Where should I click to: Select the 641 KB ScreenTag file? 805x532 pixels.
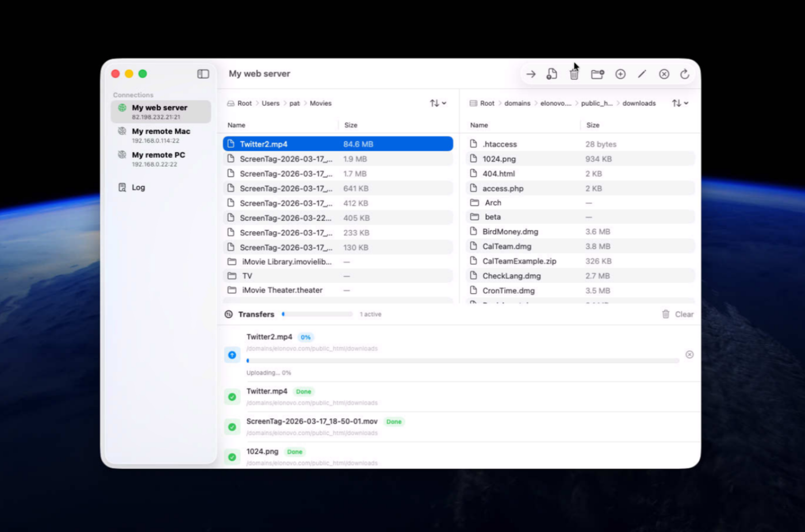(x=338, y=189)
